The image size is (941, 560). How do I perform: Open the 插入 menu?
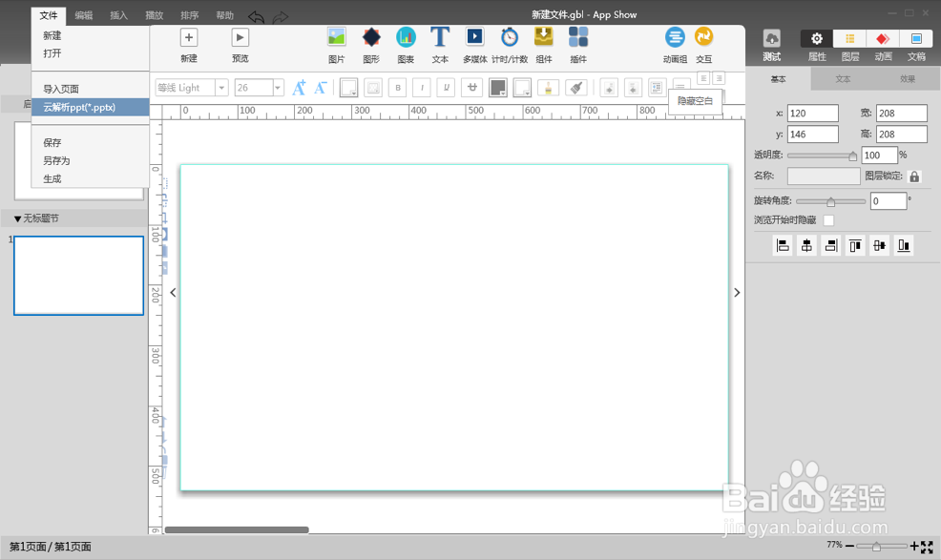pos(119,15)
